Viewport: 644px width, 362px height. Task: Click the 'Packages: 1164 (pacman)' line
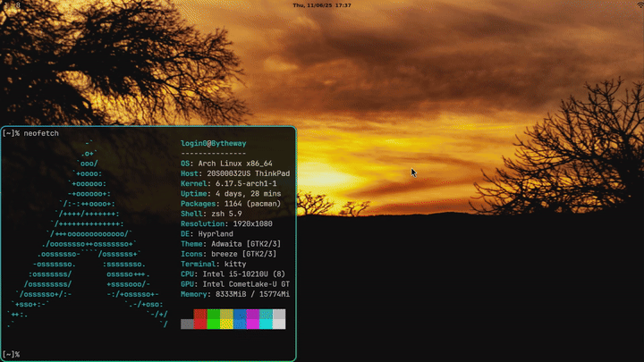point(231,204)
